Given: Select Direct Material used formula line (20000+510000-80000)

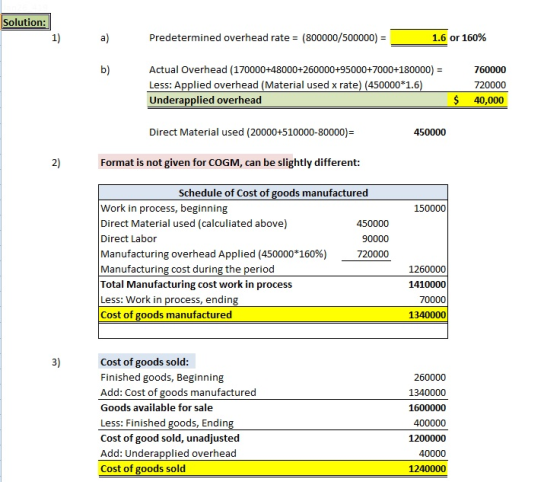Looking at the screenshot, I should tap(251, 132).
